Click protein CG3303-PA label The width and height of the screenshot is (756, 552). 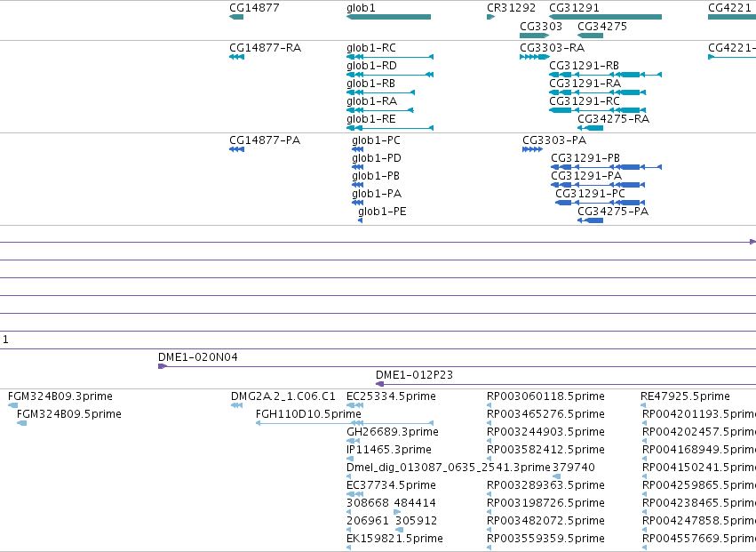pos(554,140)
